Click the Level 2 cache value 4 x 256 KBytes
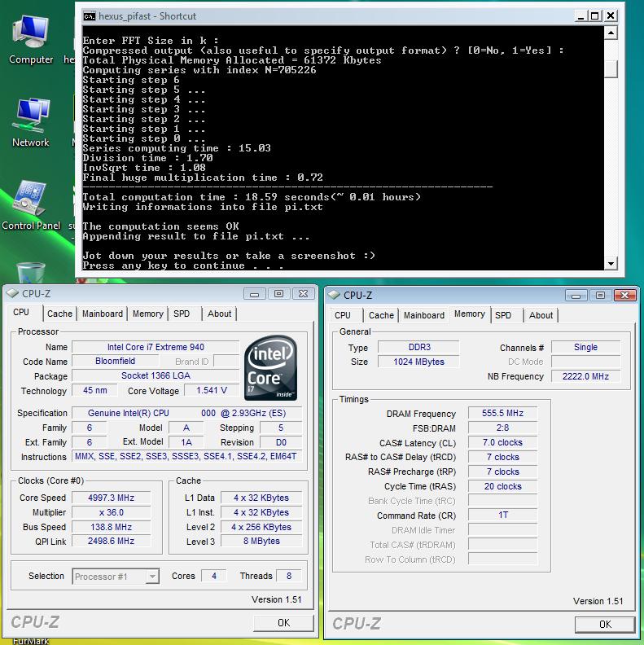 (261, 527)
